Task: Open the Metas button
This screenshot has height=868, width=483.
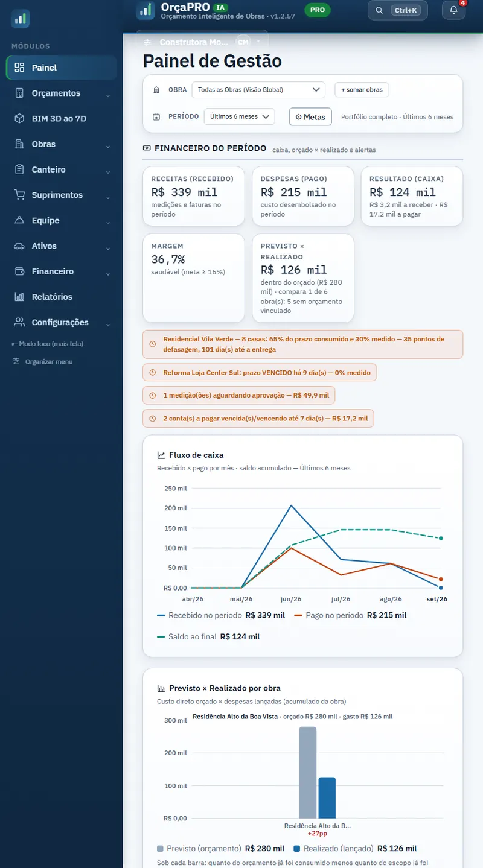Action: (310, 116)
